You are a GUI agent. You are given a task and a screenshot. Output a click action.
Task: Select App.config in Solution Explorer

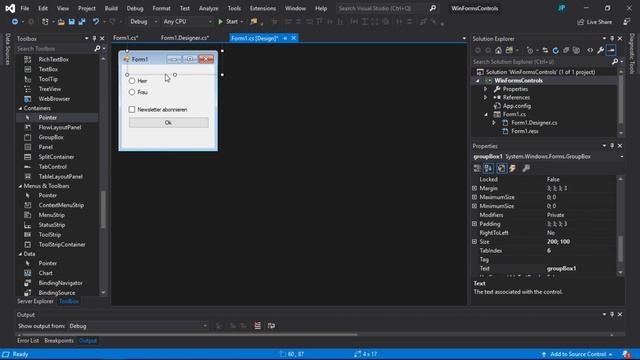click(517, 106)
